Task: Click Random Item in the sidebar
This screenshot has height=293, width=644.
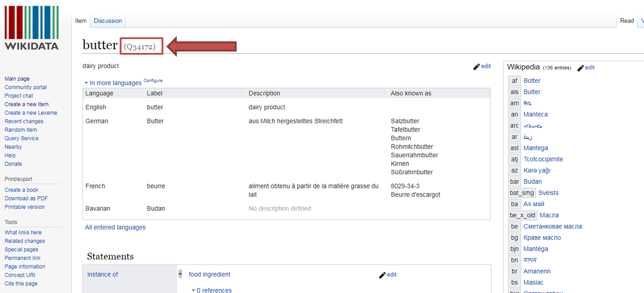Action: 21,130
